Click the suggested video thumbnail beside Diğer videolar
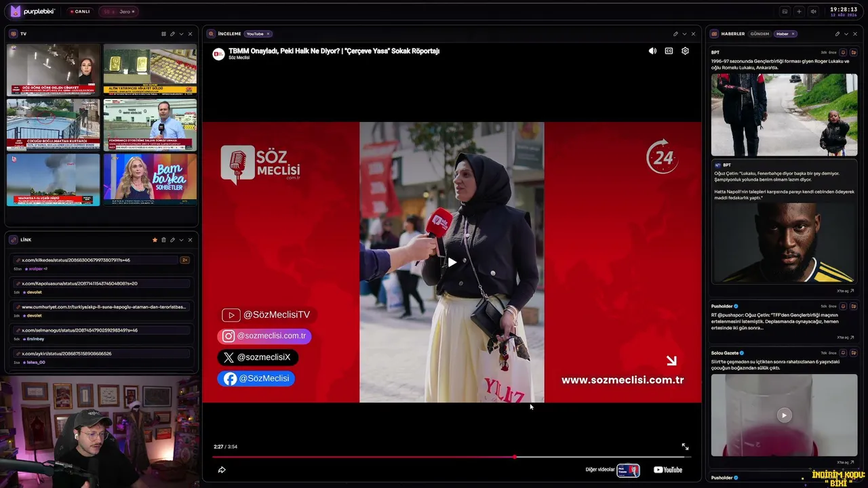 pos(628,470)
